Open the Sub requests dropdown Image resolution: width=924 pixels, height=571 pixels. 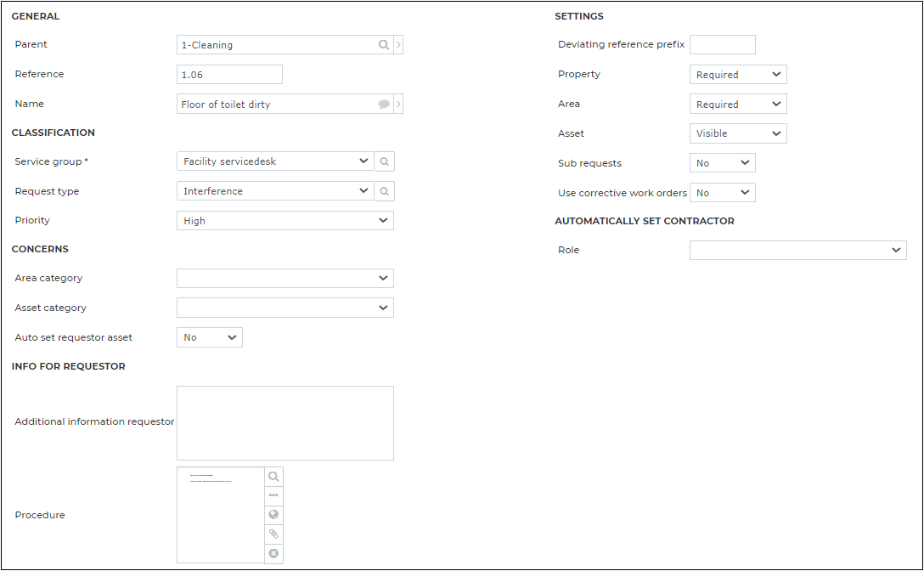coord(723,163)
